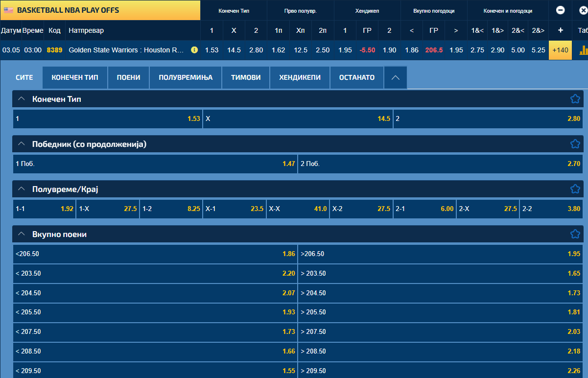Collapse the Конечен Тип section
Screen dimensions: 588x378
click(21, 99)
